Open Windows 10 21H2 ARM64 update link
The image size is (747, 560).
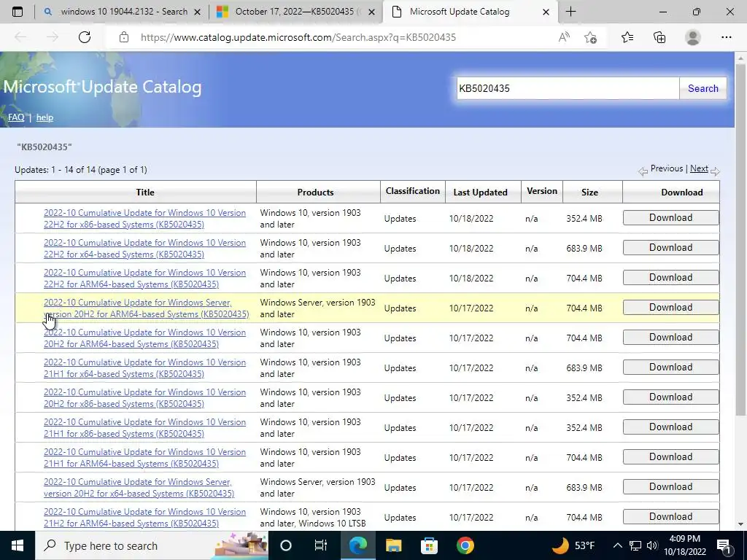[x=145, y=518]
